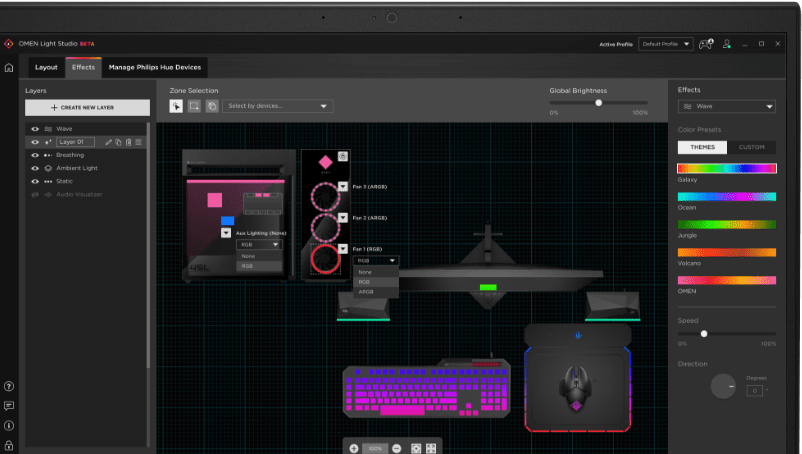Choose None in Aux Lighting list
The height and width of the screenshot is (454, 802).
[x=259, y=256]
